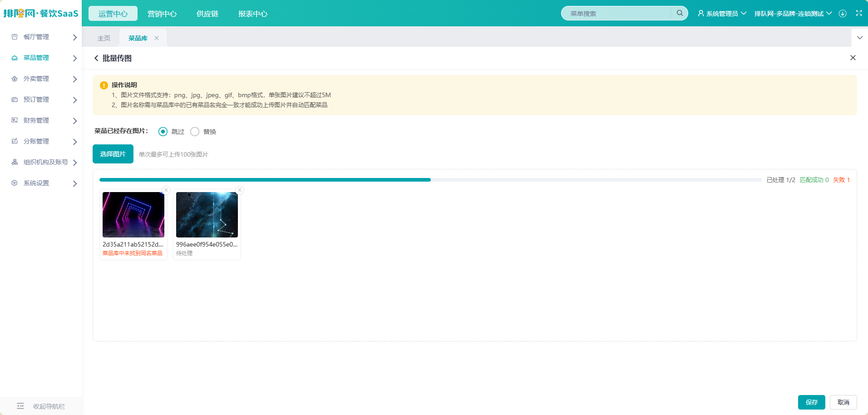868x415 pixels.
Task: Select the 跳过 radio option
Action: tap(163, 132)
